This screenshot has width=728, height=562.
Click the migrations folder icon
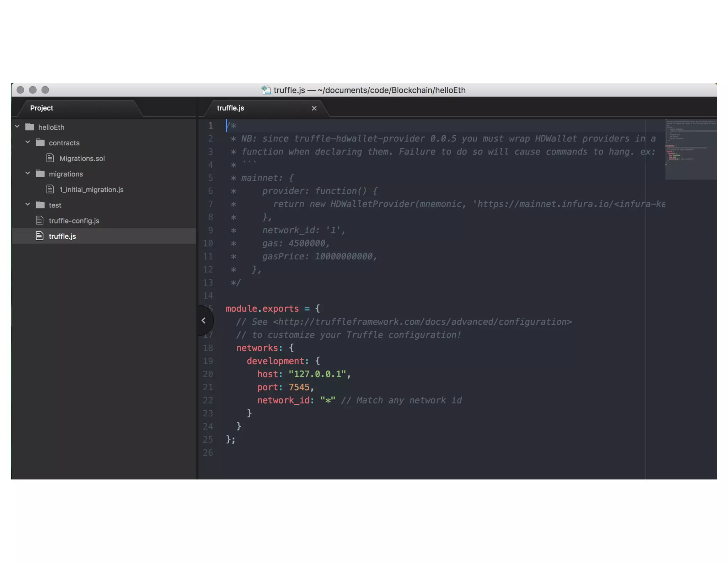click(x=40, y=174)
